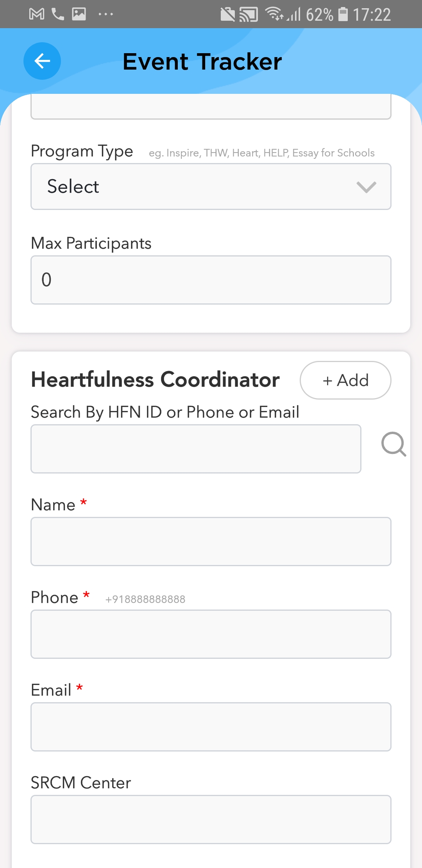Tap the cast screen status icon
Viewport: 422px width, 868px height.
point(249,14)
